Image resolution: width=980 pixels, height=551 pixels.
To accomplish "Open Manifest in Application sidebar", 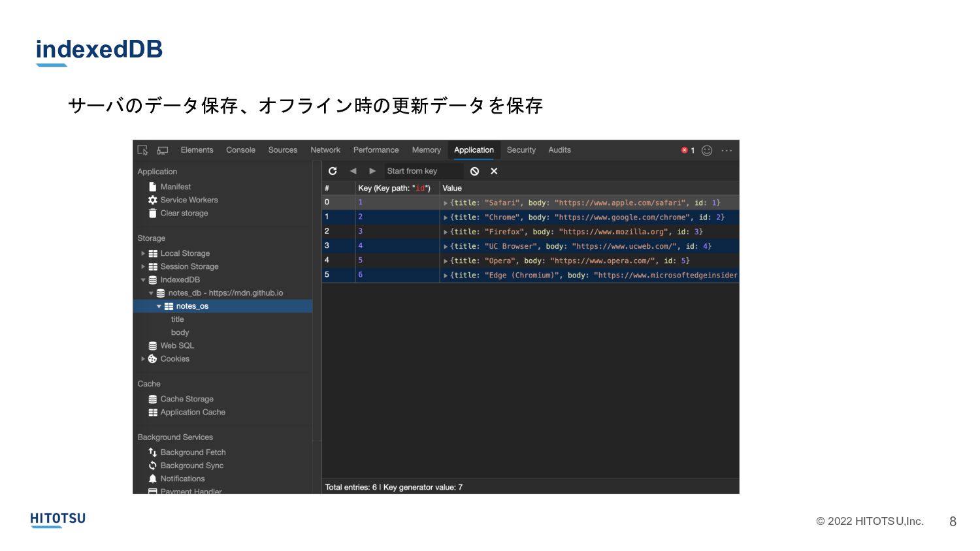I will pos(176,187).
